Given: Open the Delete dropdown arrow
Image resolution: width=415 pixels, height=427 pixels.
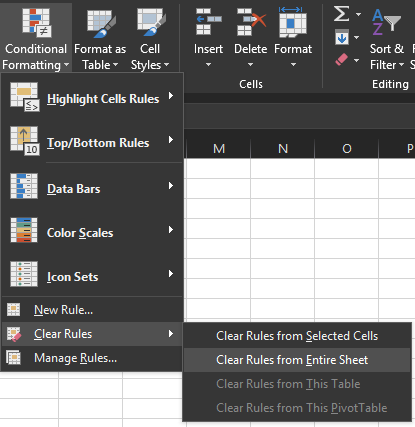Looking at the screenshot, I should coord(250,64).
